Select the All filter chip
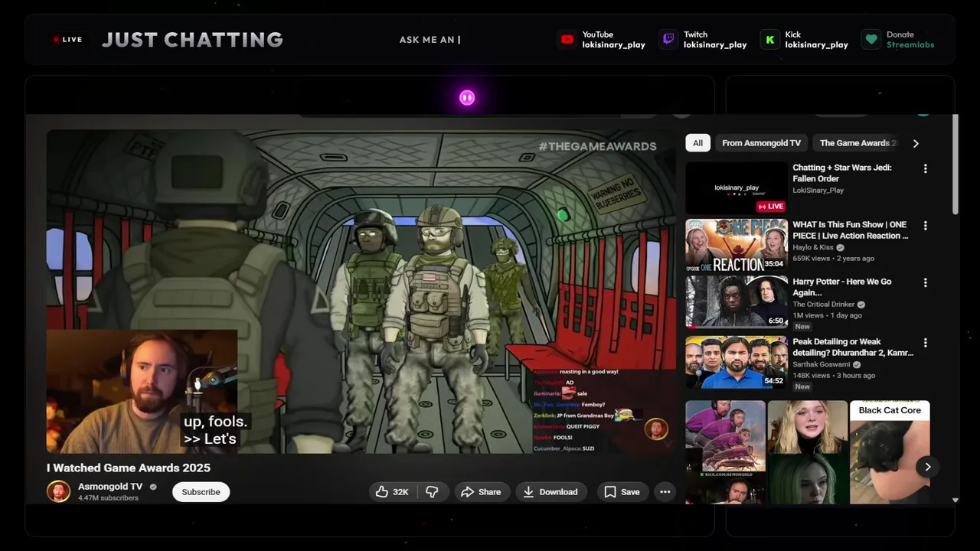Screen dimensions: 980x551 [697, 143]
